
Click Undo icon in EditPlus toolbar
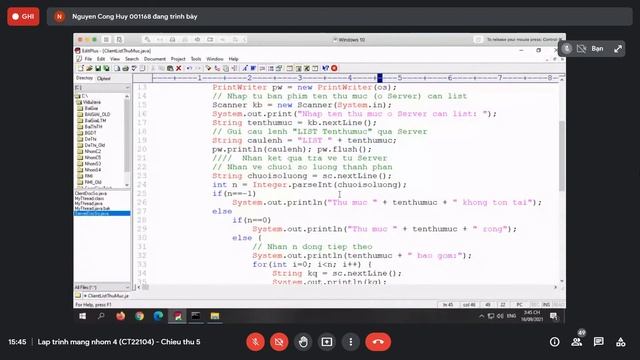coord(189,68)
